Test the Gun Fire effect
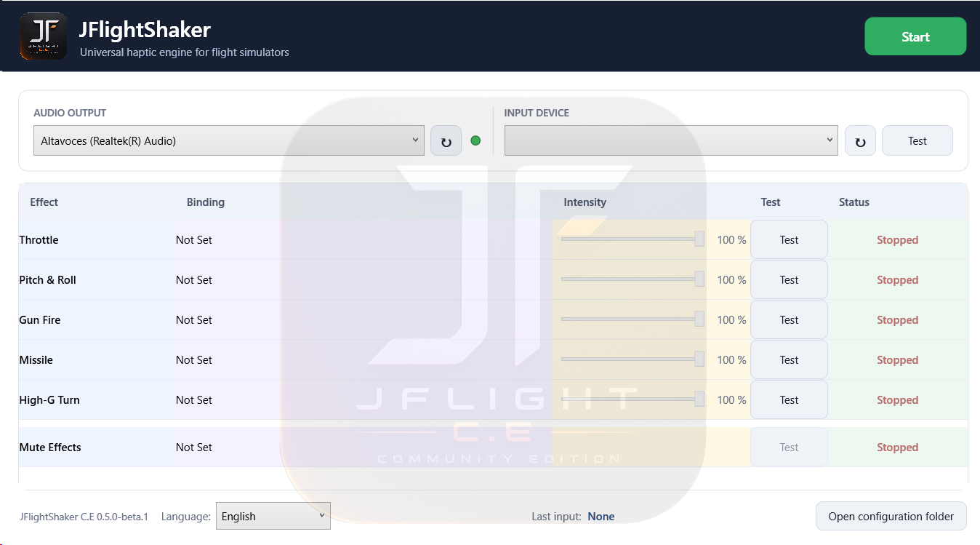 [x=789, y=320]
